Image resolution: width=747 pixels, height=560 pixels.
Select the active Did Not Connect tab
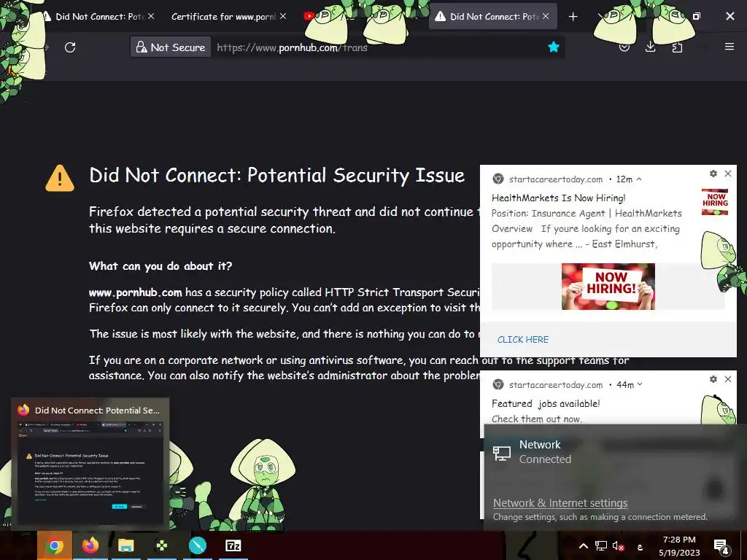(491, 17)
